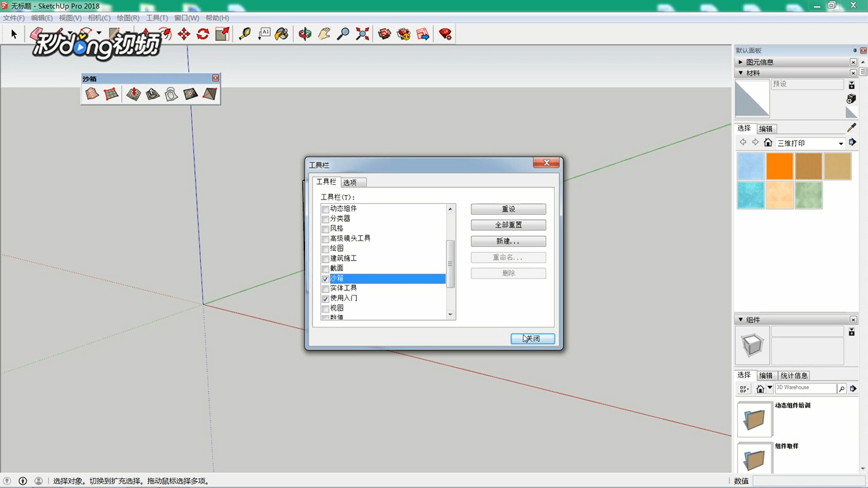Open materials Details arrow menu
868x488 pixels.
pos(853,142)
